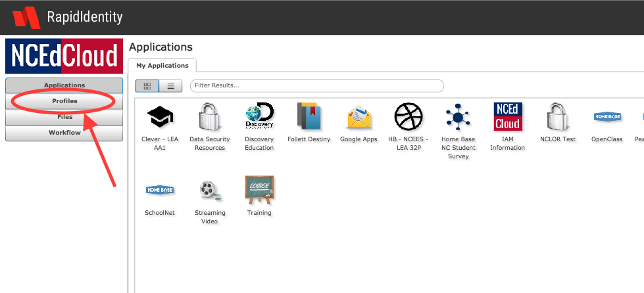The image size is (644, 293).
Task: Click the Streaming Video label text
Action: click(x=209, y=217)
